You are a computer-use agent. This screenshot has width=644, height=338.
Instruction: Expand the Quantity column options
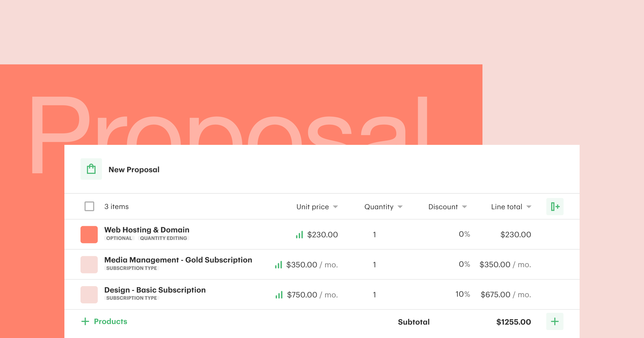click(x=400, y=207)
